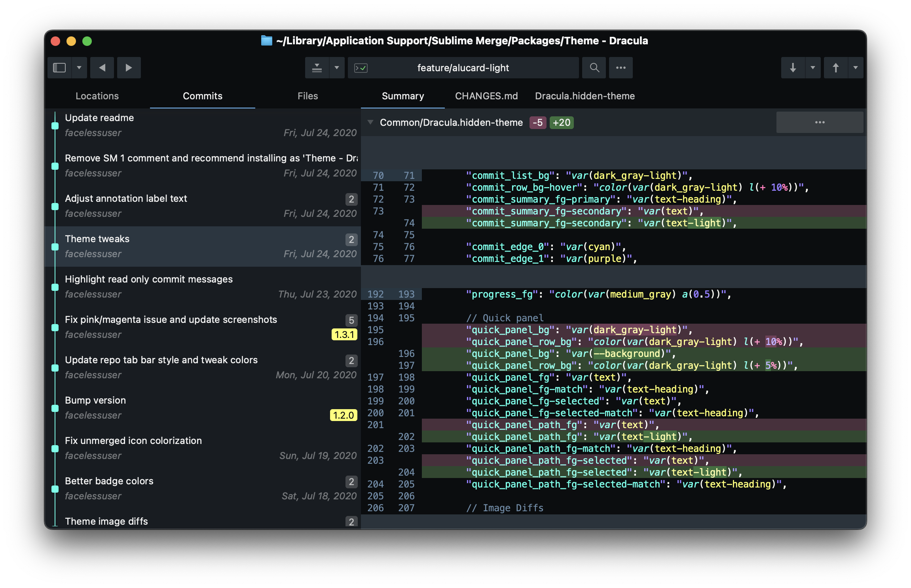
Task: Open the CHANGES.md tab
Action: tap(486, 96)
